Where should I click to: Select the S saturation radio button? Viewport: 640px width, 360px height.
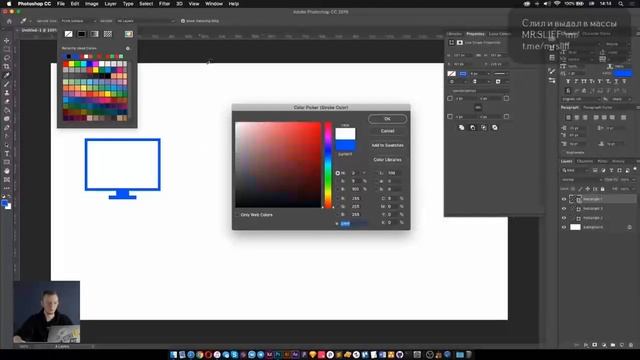[338, 181]
